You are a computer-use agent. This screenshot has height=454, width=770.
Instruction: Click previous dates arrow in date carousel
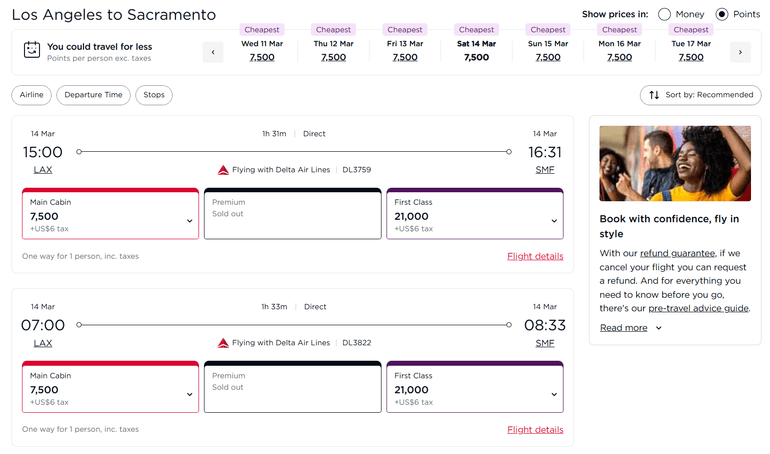pos(213,52)
